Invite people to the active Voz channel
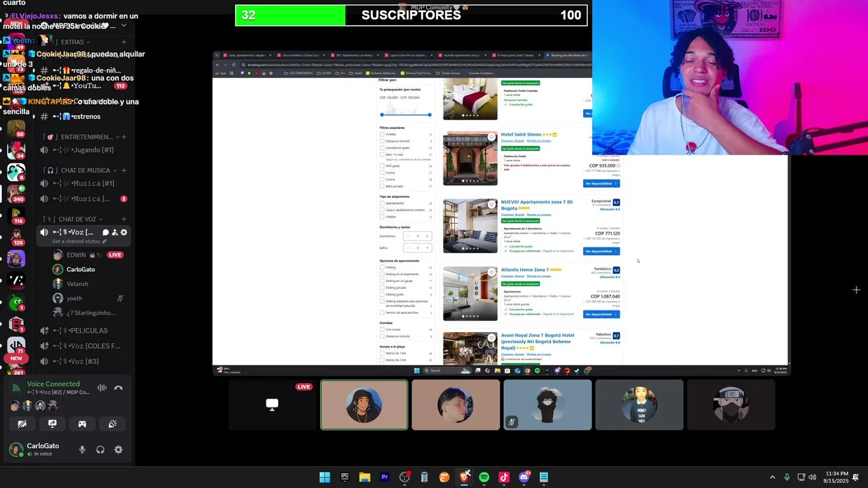 [115, 232]
